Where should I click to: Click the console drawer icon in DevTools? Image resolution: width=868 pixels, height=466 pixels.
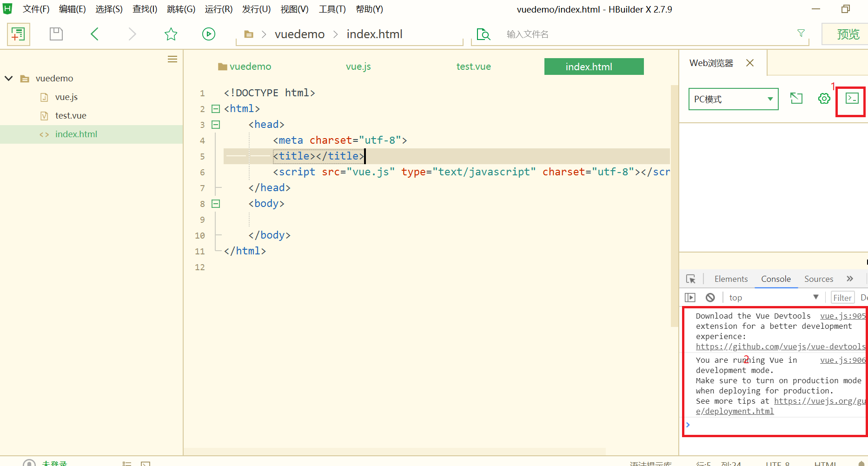(690, 297)
